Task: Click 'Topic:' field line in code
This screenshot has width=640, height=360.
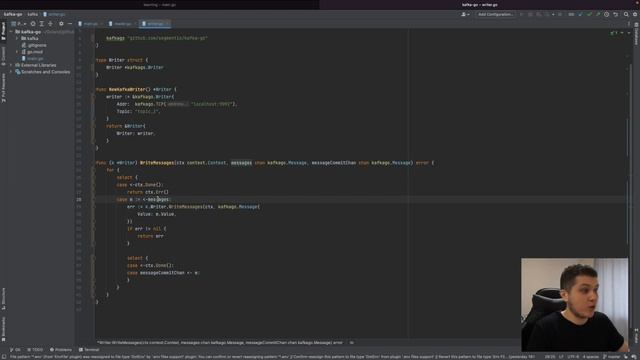Action: coord(138,111)
